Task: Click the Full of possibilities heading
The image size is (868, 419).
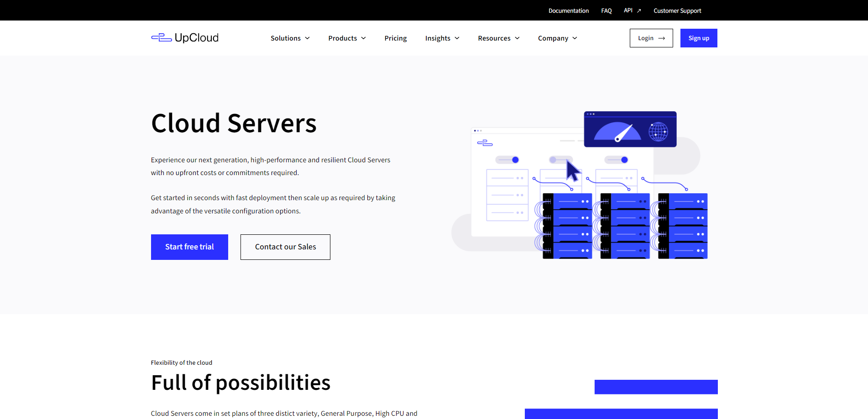Action: click(241, 383)
